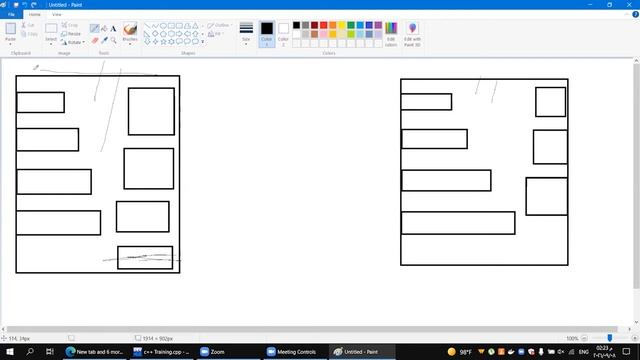Switch to the View tab
Image resolution: width=640 pixels, height=360 pixels.
click(57, 14)
